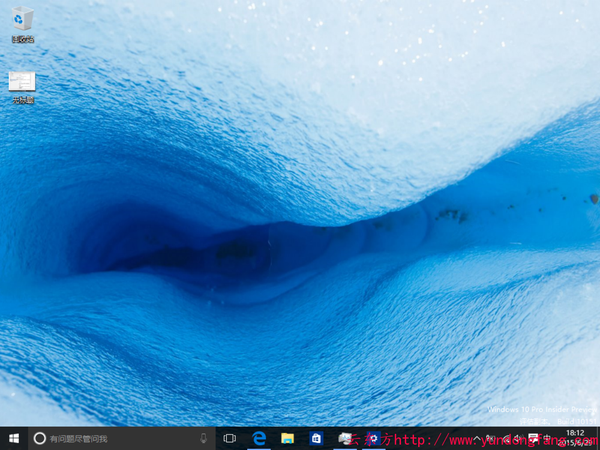
Task: Expand the hidden system tray icons chevron
Action: pyautogui.click(x=477, y=439)
